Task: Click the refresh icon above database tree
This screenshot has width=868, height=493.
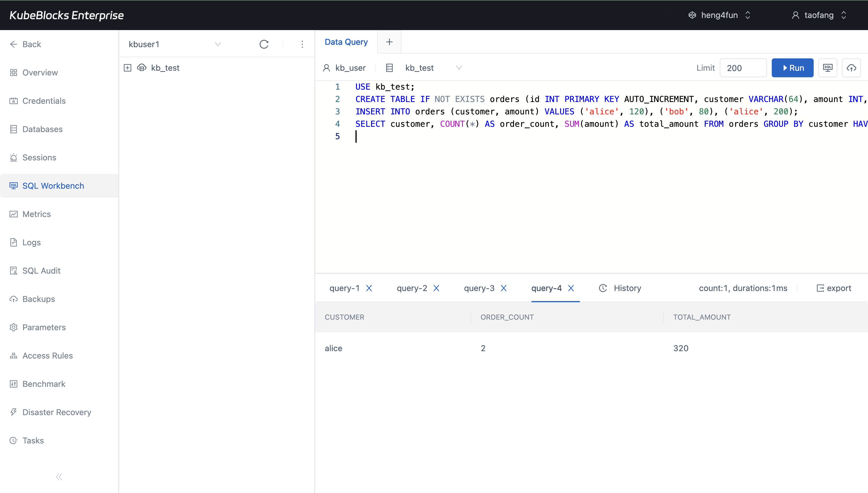Action: 264,44
